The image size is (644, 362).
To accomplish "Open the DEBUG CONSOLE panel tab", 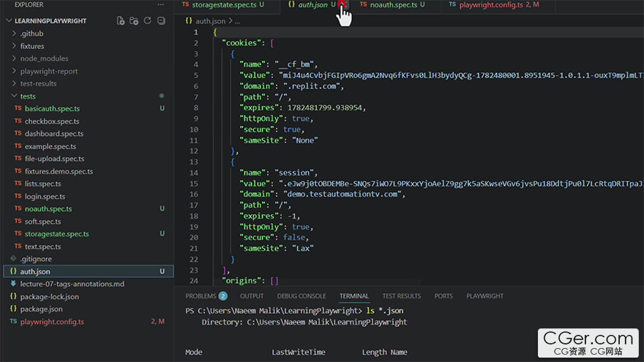I will click(x=302, y=296).
